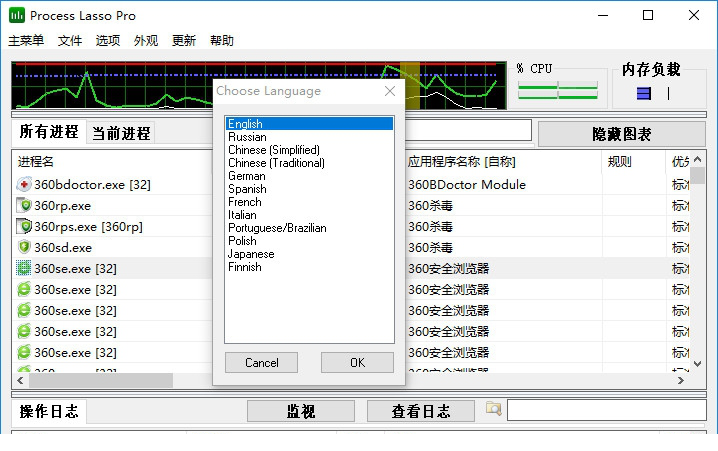Screen dimensions: 718x451
Task: Click the 监视 button
Action: coord(301,411)
